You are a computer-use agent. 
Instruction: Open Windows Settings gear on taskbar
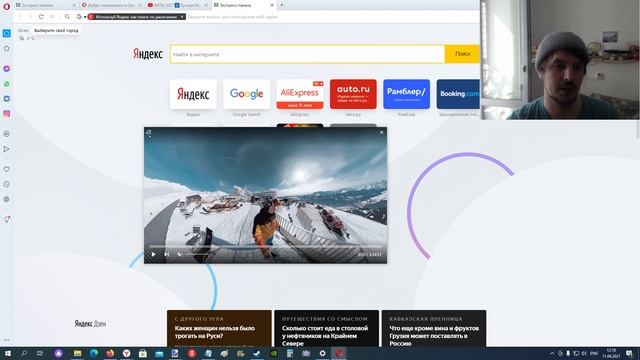coord(322,353)
